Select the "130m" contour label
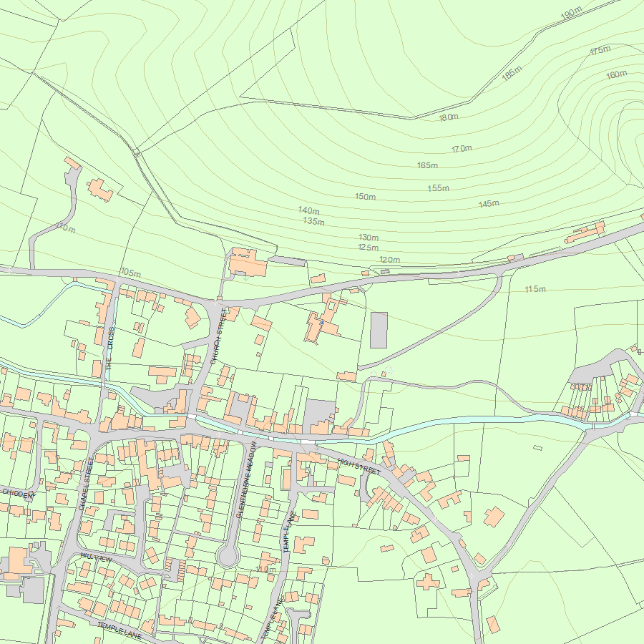Screen dimensions: 644x644 tap(369, 238)
